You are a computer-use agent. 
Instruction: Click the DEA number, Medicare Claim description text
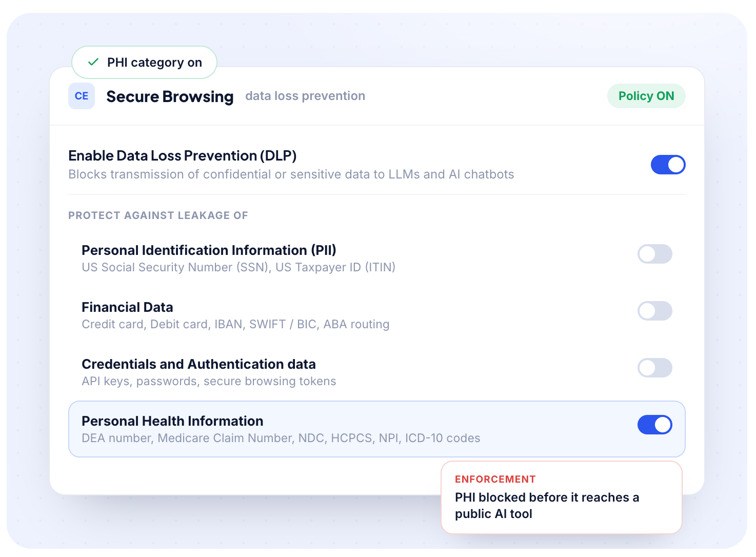(281, 438)
